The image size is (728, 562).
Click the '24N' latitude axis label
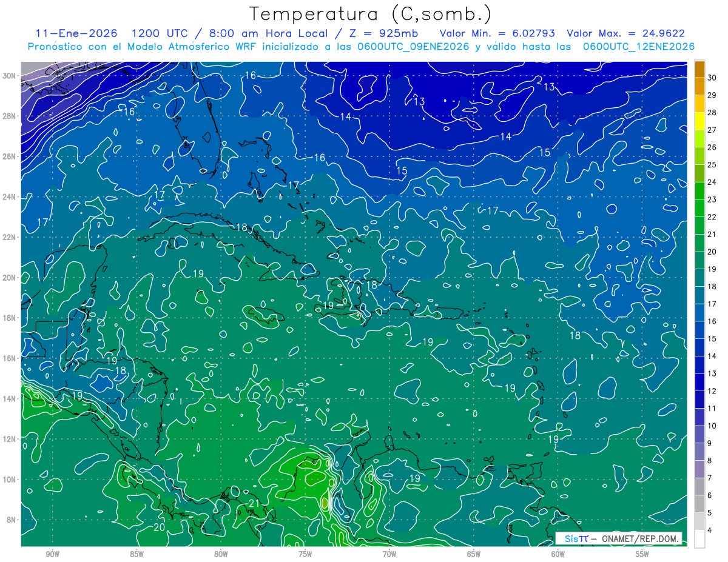(10, 196)
